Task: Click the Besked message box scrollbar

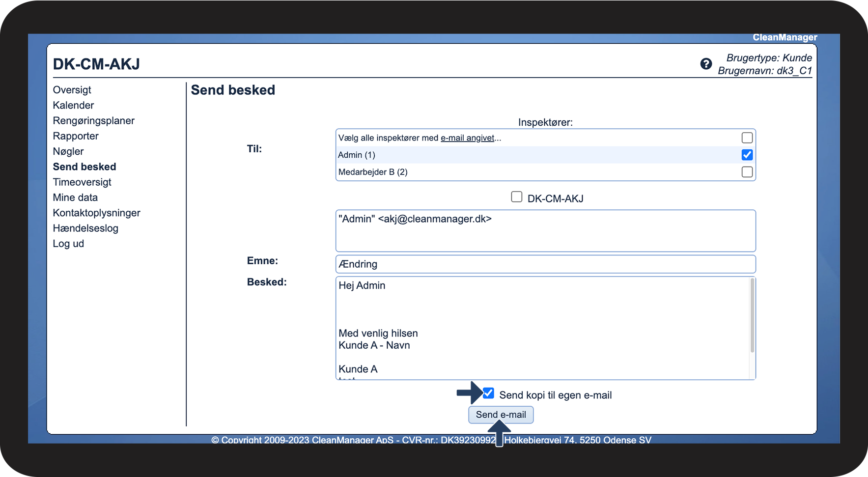Action: coord(752,315)
